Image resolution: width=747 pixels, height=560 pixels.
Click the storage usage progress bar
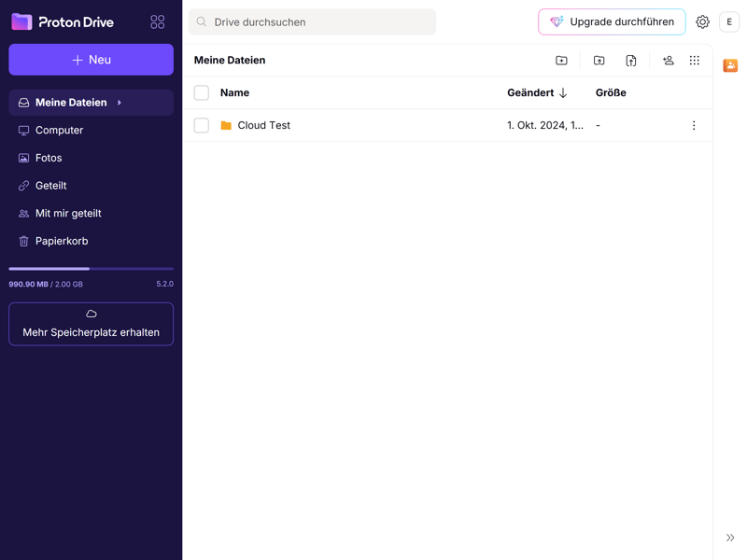tap(91, 269)
